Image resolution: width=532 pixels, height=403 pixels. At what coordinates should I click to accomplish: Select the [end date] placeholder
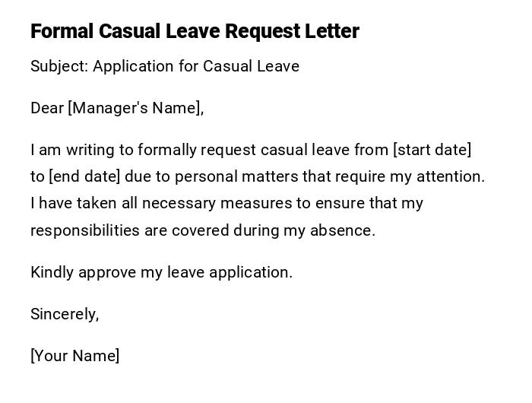[x=84, y=176]
